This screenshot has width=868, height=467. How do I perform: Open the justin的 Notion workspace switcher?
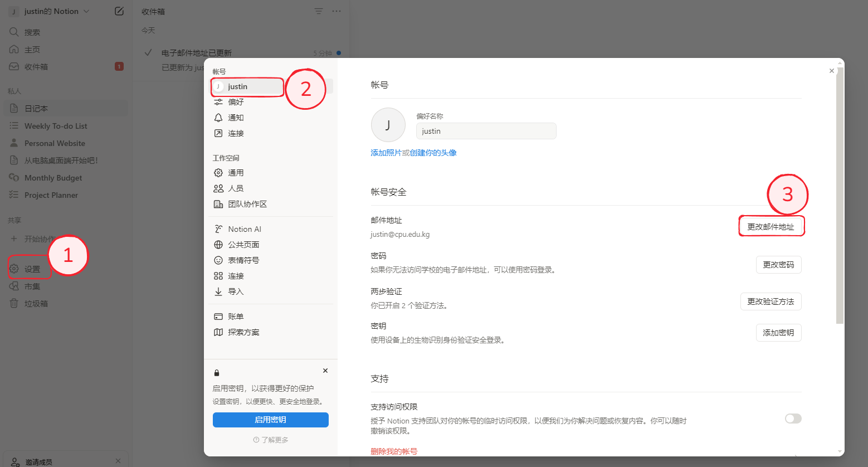[x=49, y=11]
